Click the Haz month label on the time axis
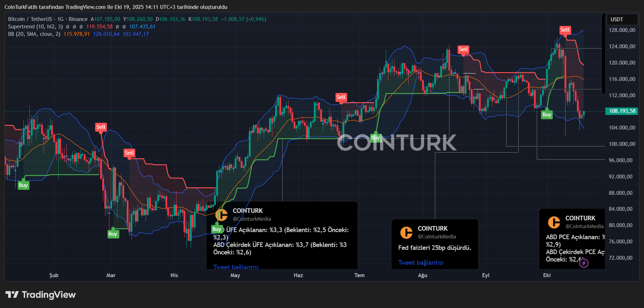This screenshot has height=308, width=644. (298, 275)
